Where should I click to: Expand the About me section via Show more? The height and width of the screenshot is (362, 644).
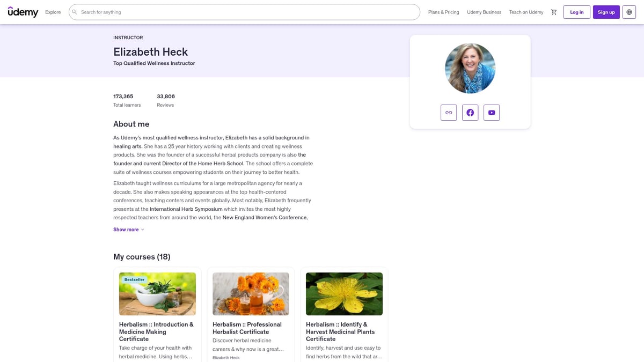pyautogui.click(x=126, y=229)
